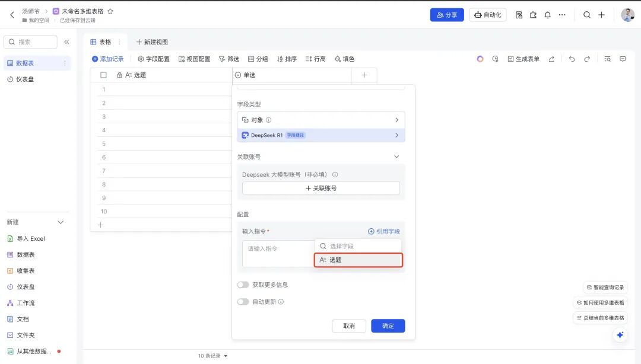The width and height of the screenshot is (641, 364).
Task: Click the 取消 cancel button
Action: (x=349, y=325)
